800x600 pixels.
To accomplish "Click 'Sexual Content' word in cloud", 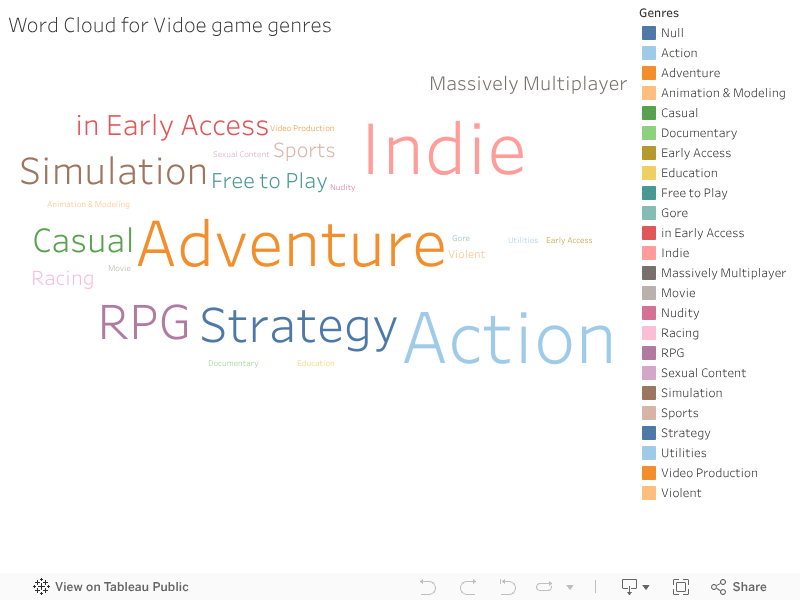I will [x=241, y=154].
